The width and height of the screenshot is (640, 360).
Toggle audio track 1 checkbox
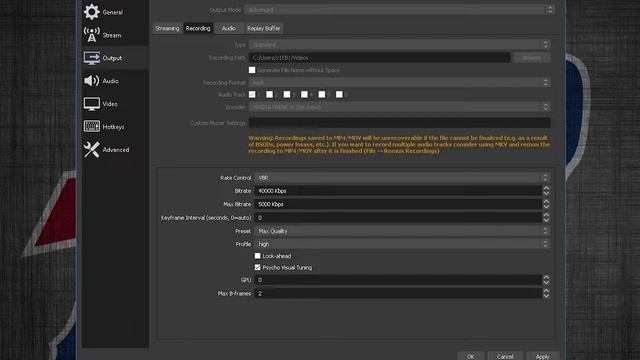click(x=252, y=94)
